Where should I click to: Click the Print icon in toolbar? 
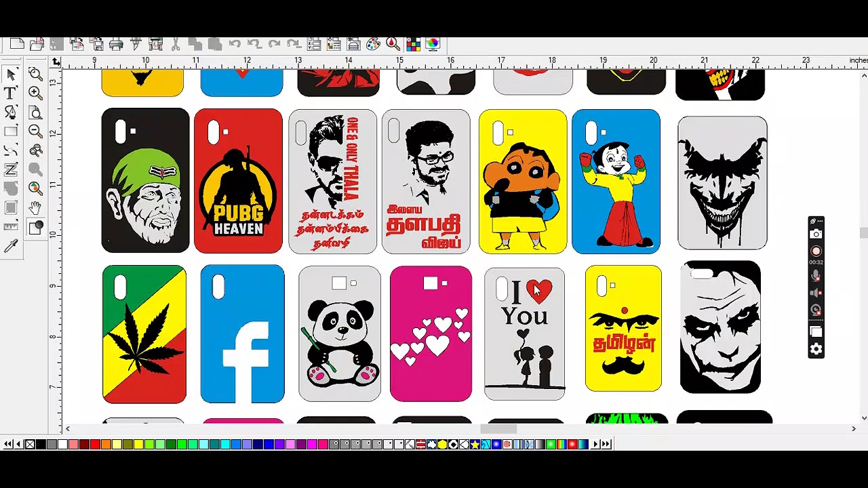point(115,44)
